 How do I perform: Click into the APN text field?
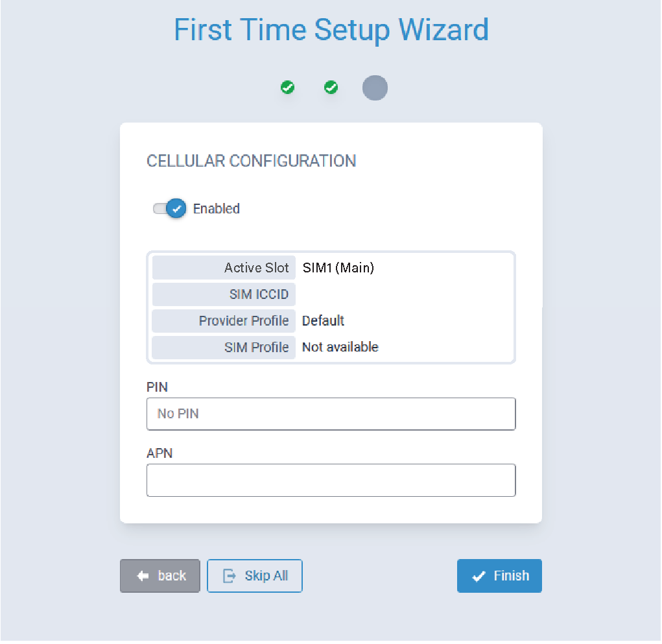click(331, 480)
